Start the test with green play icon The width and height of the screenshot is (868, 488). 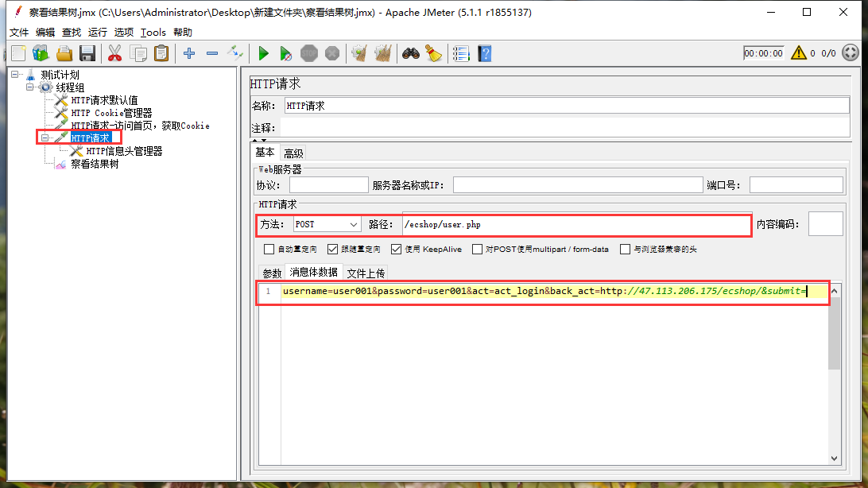click(264, 54)
